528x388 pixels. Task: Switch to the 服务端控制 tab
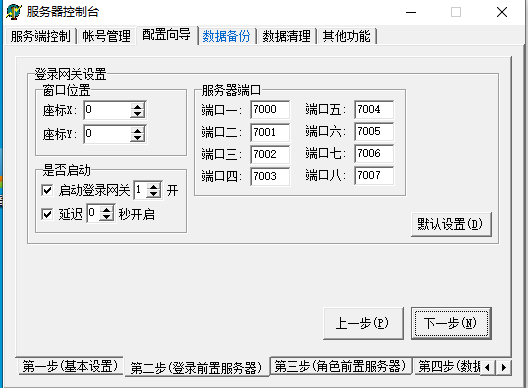(40, 36)
